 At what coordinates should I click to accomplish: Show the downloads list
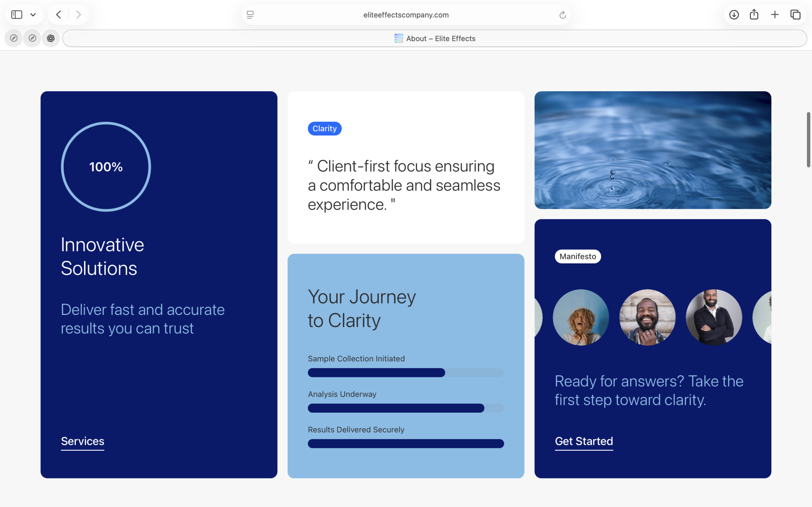pos(734,15)
